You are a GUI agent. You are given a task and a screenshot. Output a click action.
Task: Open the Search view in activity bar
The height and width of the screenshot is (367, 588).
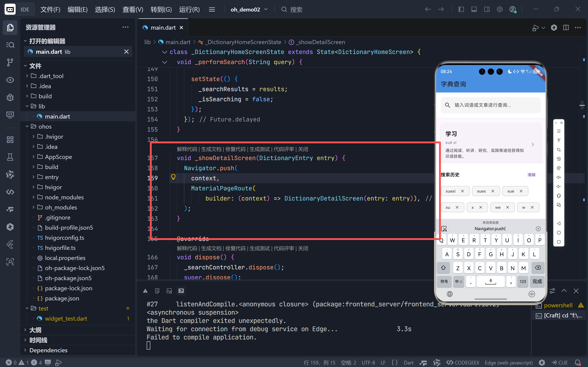click(x=10, y=45)
